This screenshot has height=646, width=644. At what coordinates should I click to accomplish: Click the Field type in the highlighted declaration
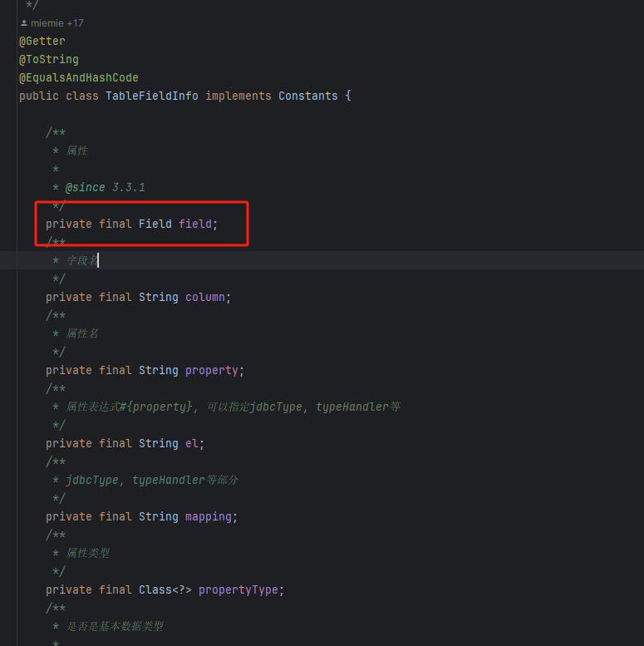click(x=155, y=224)
